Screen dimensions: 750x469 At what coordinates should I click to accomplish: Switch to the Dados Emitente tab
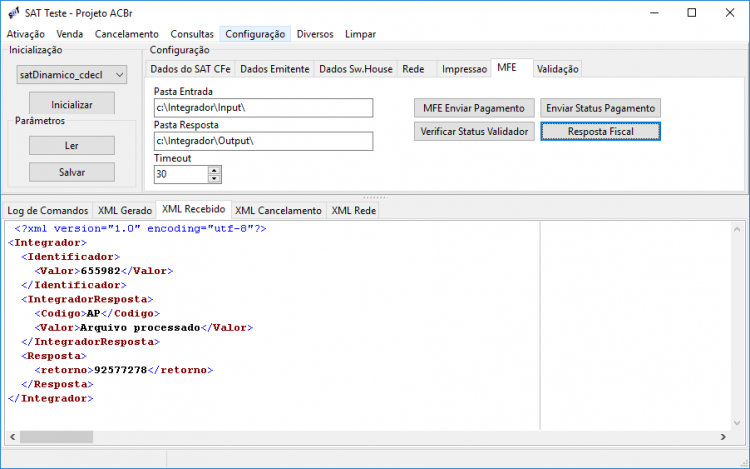click(275, 69)
